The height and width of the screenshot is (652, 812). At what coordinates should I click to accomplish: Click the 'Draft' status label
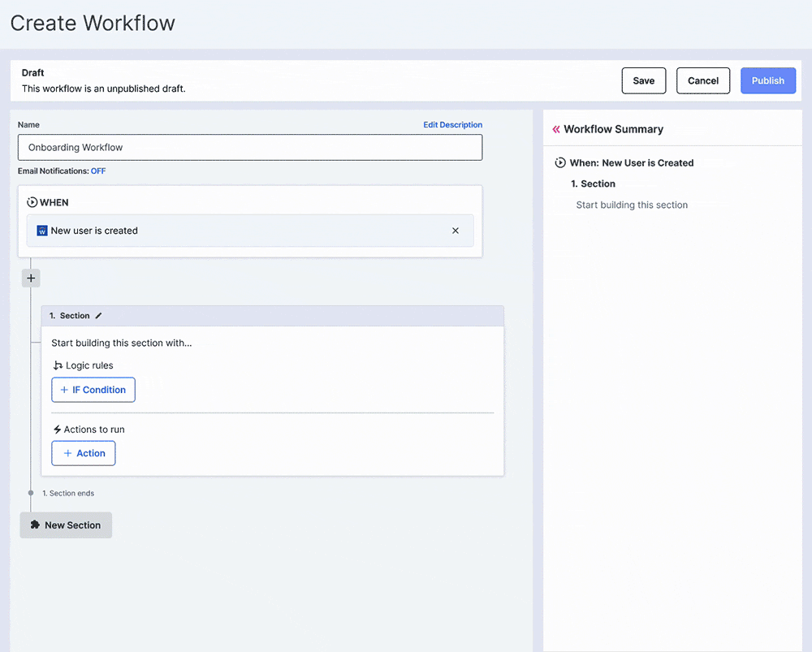32,73
